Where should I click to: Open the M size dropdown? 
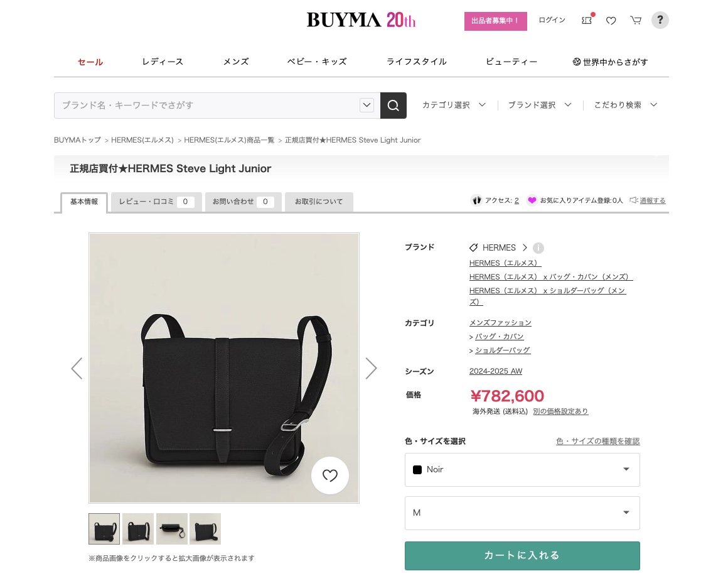coord(522,513)
